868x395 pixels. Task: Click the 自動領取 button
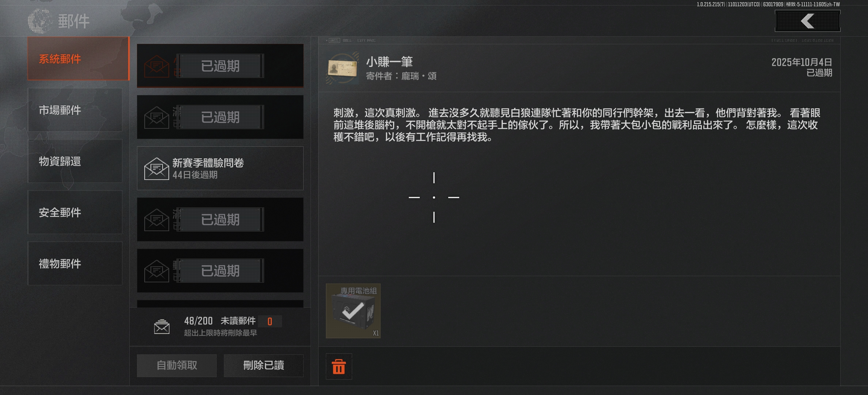(177, 365)
